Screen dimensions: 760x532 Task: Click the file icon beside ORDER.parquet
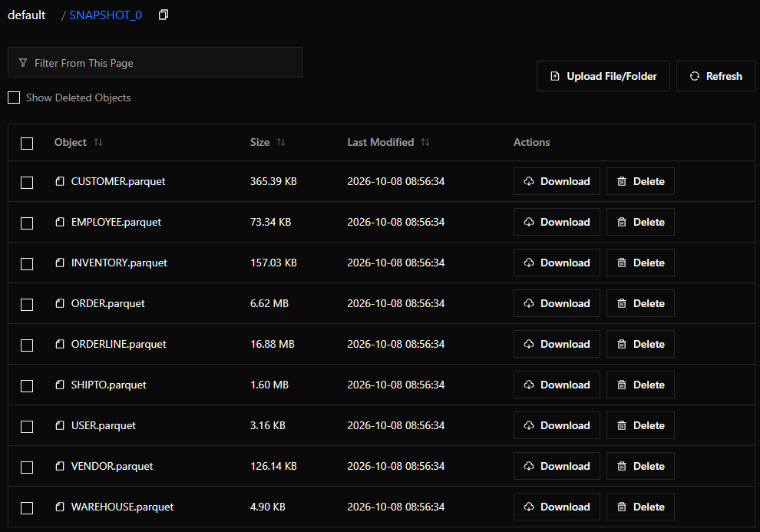pyautogui.click(x=60, y=303)
